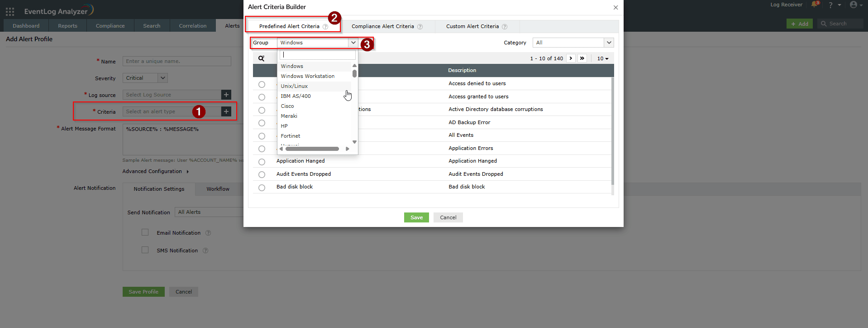Screen dimensions: 868x328
Task: Open the Send Notification dropdown
Action: (x=209, y=212)
